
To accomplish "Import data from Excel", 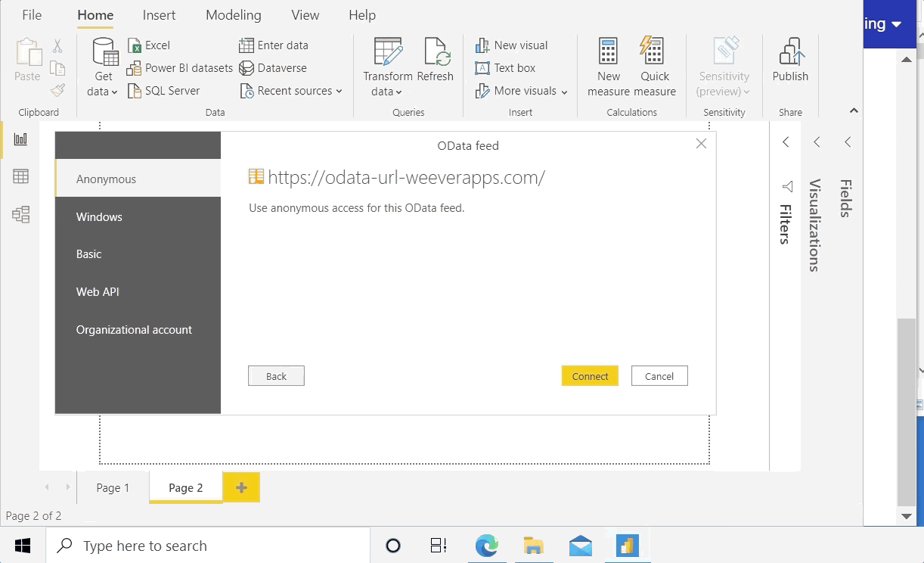I will (x=149, y=45).
